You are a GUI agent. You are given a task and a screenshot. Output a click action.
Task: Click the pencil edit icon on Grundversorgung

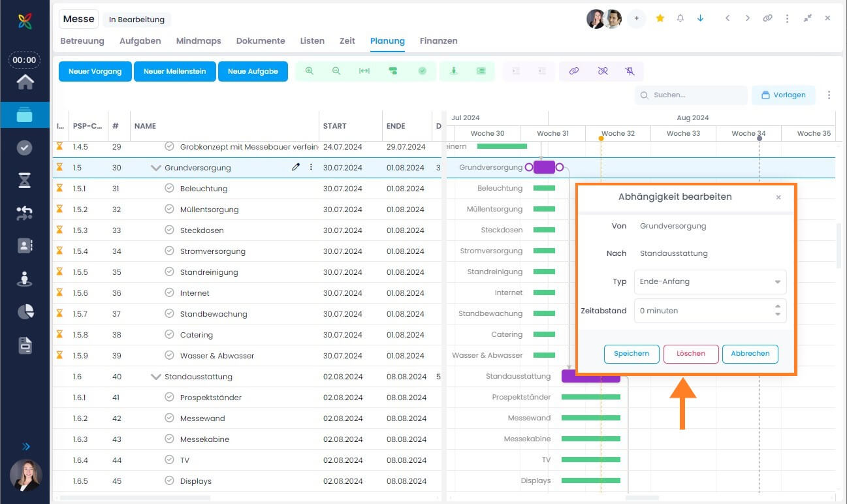point(296,167)
